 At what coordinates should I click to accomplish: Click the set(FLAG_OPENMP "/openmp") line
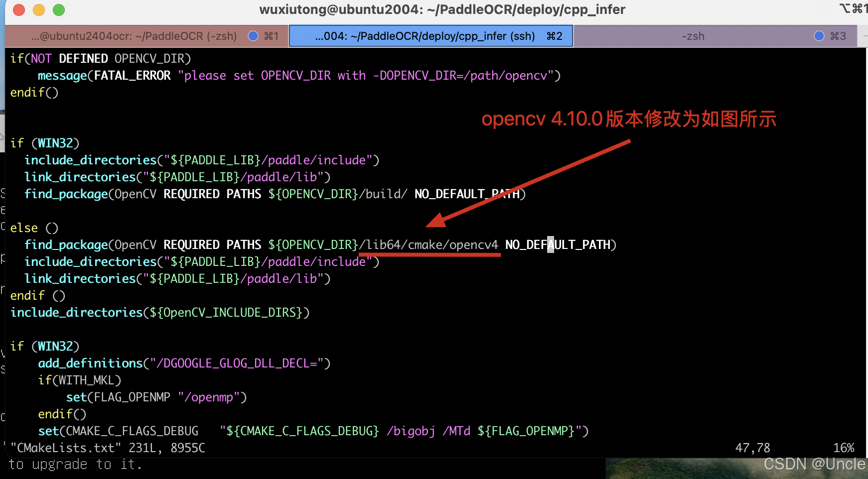(x=156, y=397)
